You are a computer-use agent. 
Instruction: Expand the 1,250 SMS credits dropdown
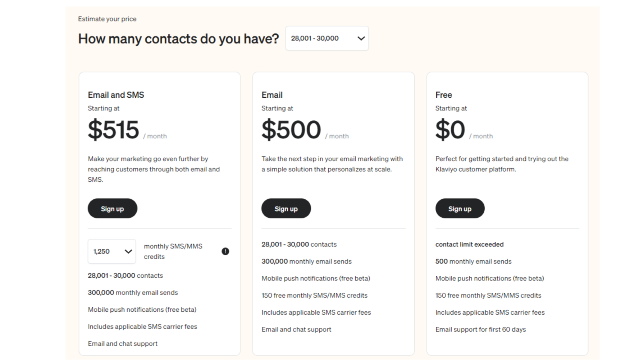click(x=112, y=251)
